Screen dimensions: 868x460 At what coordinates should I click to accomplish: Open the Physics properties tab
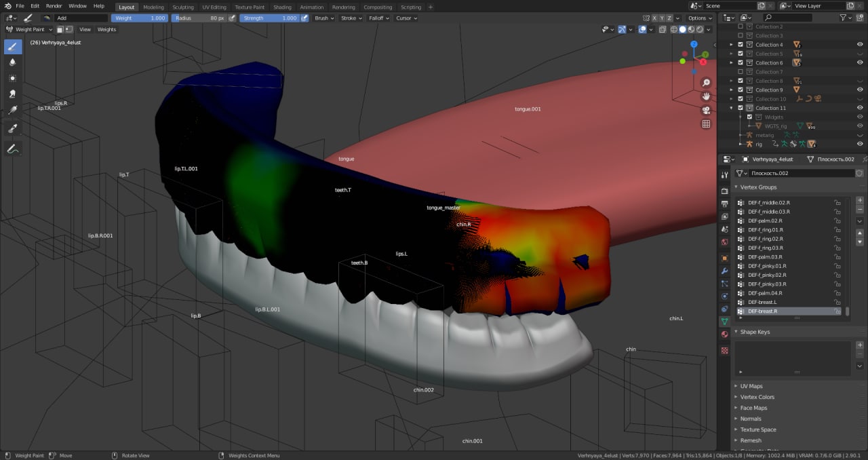(724, 296)
